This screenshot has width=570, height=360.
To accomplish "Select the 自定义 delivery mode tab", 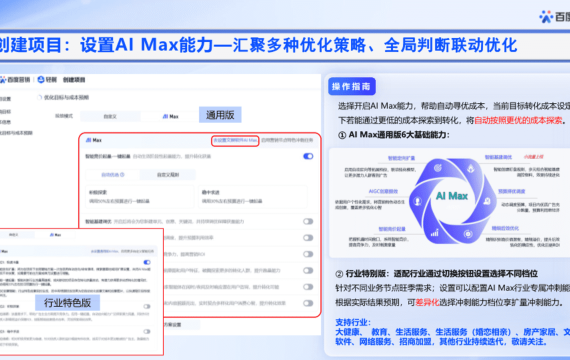I will (110, 116).
